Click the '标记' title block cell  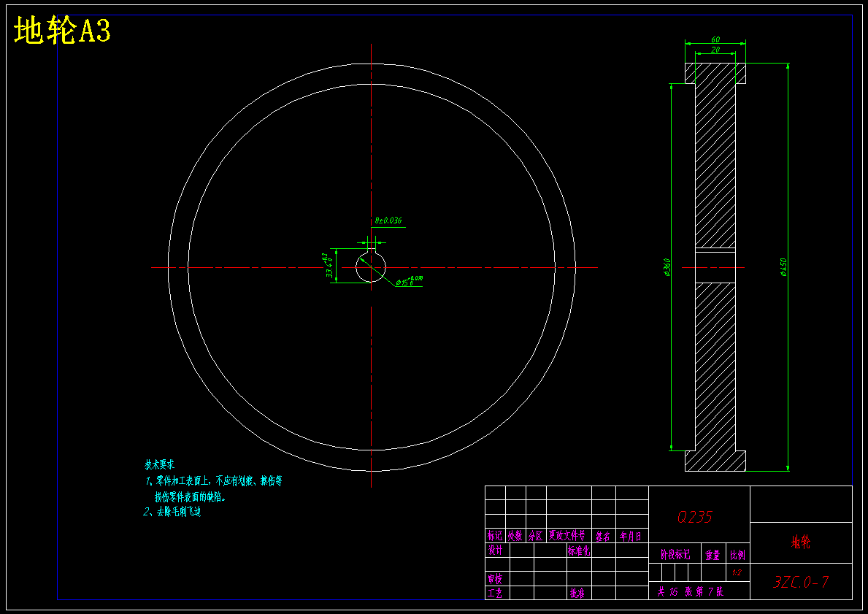click(495, 535)
